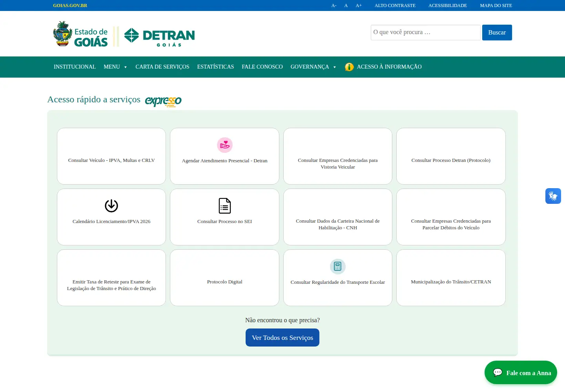Open MAPA DO SITE link

tap(496, 5)
